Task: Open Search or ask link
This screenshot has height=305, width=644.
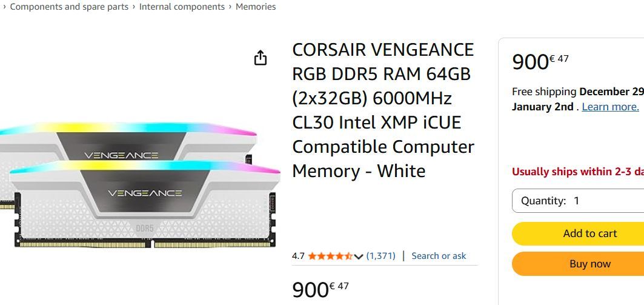Action: click(439, 256)
